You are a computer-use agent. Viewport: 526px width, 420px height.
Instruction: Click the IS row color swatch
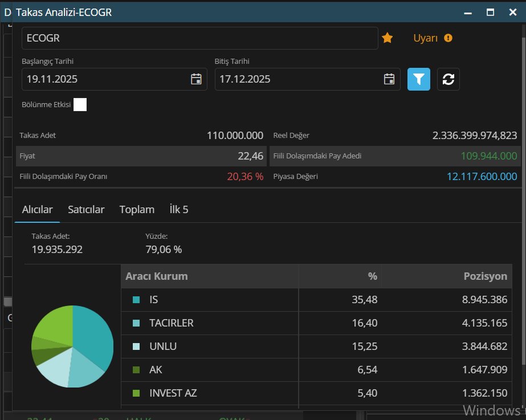click(x=136, y=300)
